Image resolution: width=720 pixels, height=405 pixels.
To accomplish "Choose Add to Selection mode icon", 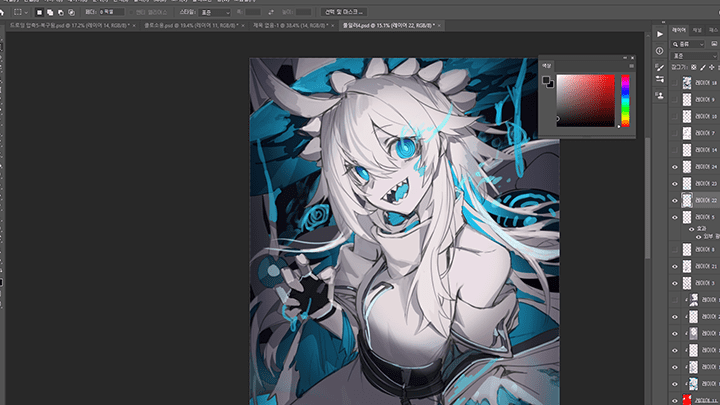I will click(50, 12).
